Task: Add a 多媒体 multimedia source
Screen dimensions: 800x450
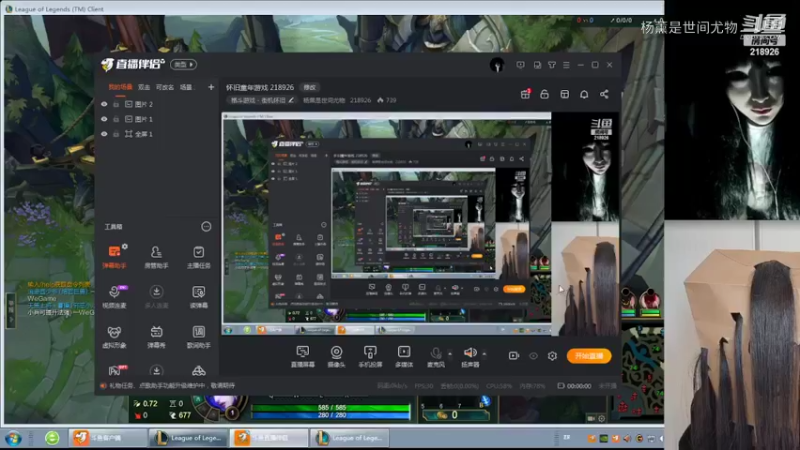Action: pyautogui.click(x=404, y=356)
